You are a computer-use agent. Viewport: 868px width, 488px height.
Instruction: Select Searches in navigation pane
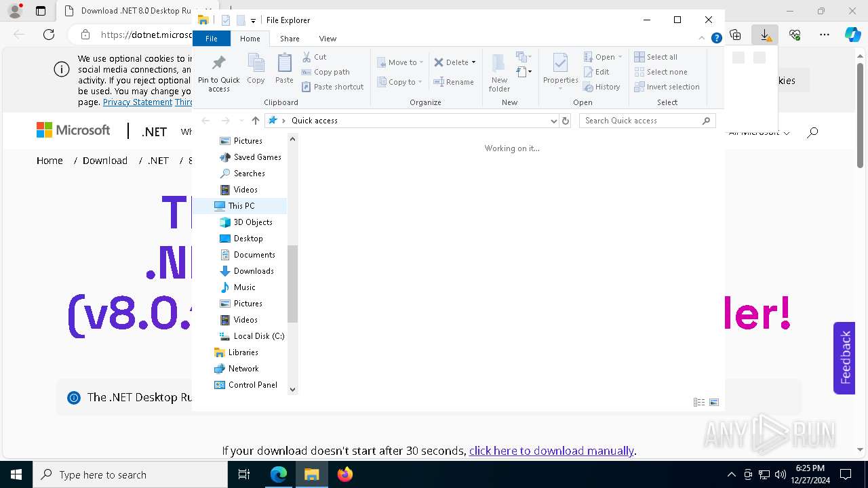coord(242,174)
